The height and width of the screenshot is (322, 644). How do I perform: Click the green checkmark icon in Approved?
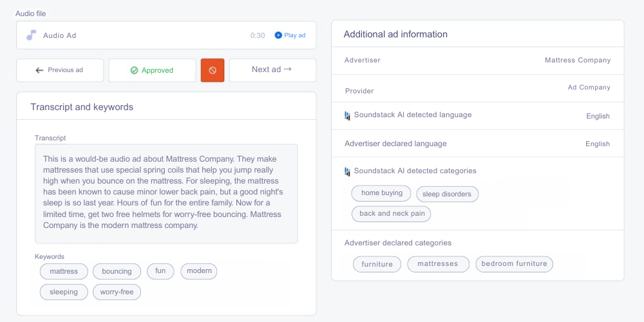(x=134, y=71)
